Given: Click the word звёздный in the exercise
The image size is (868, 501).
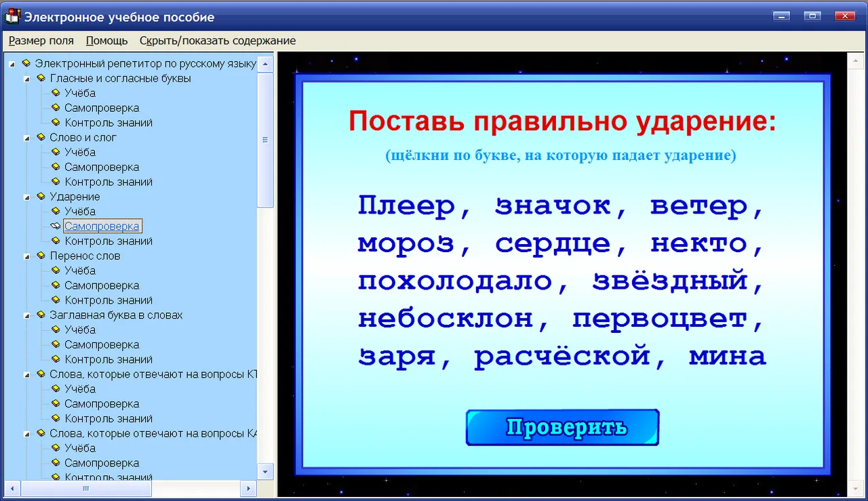Looking at the screenshot, I should pos(670,281).
